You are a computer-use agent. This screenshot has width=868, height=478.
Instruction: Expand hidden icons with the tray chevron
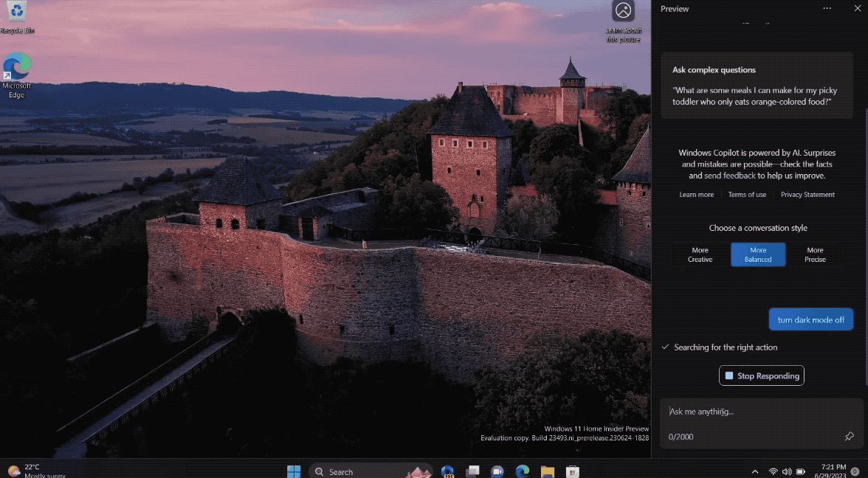pos(755,471)
